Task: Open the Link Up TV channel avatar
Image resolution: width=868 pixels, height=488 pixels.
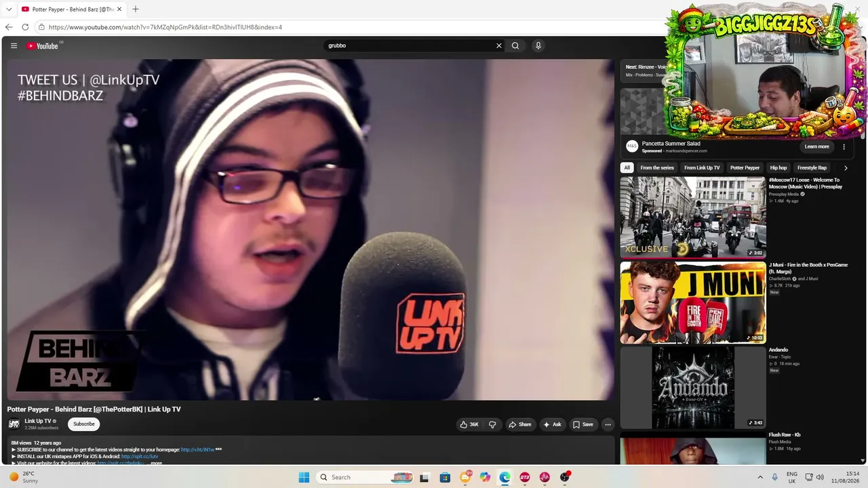Action: [x=14, y=424]
